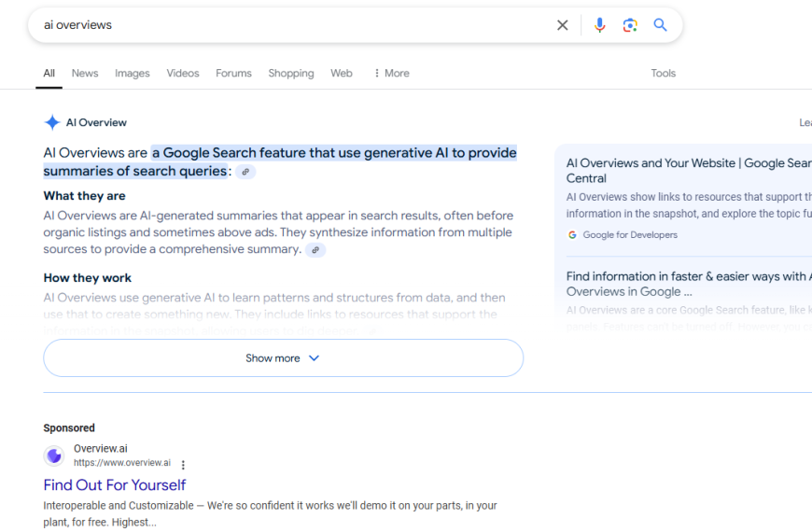This screenshot has width=812, height=532.
Task: Expand AI Overview with Show more
Action: pos(284,358)
